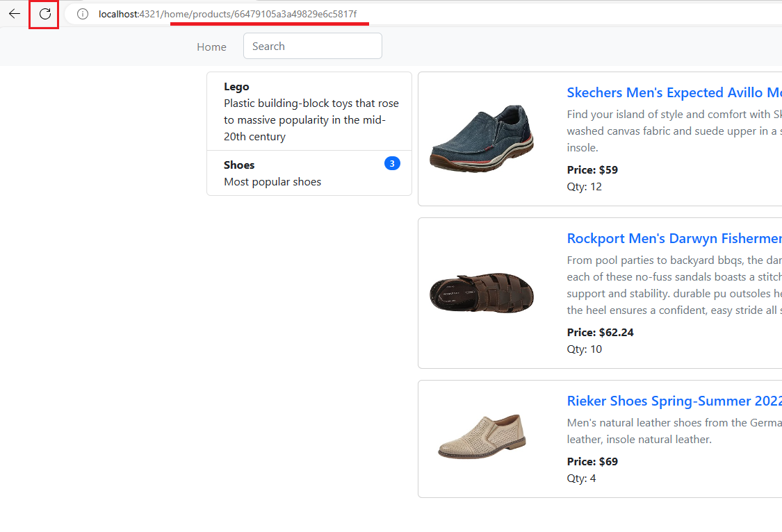Click the brown Rockport sandal image
This screenshot has height=532, width=782.
[482, 293]
